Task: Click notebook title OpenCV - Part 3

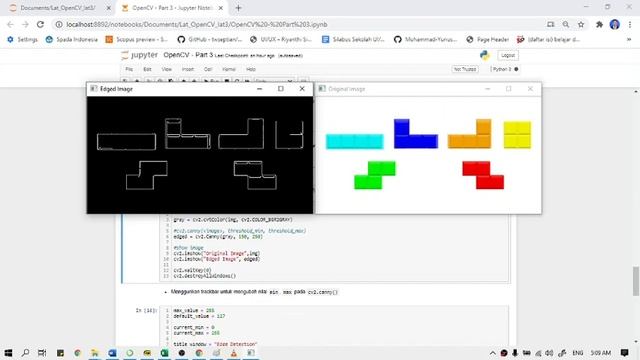Action: (x=188, y=55)
